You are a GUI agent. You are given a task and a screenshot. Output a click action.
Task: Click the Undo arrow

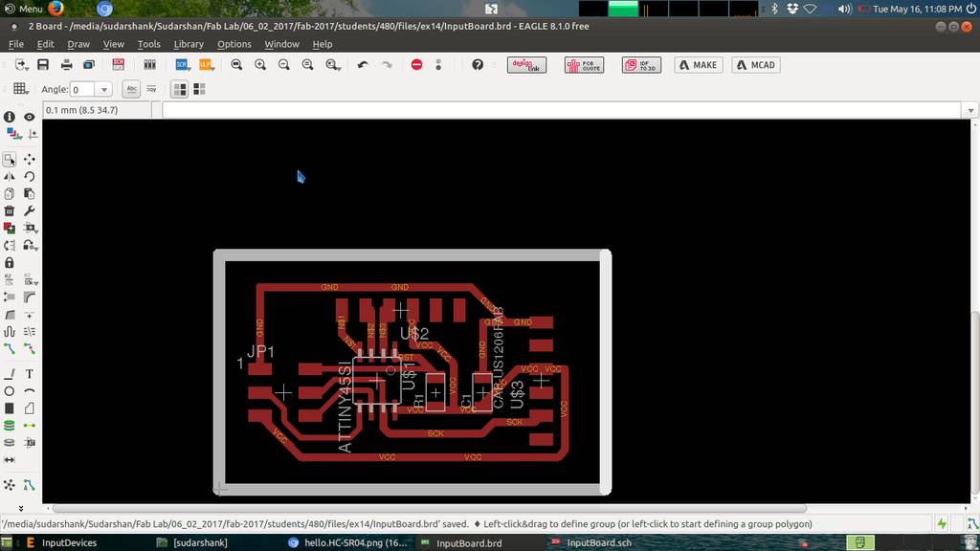363,64
